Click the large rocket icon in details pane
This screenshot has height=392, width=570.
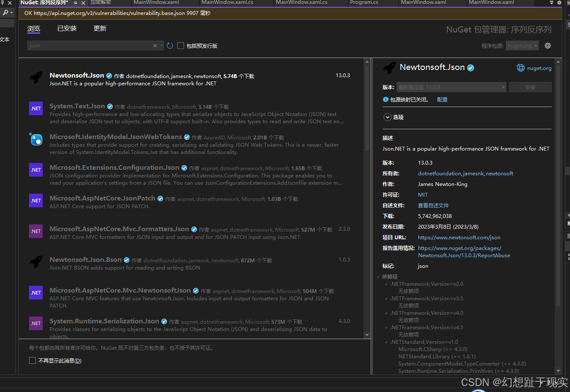click(x=389, y=68)
